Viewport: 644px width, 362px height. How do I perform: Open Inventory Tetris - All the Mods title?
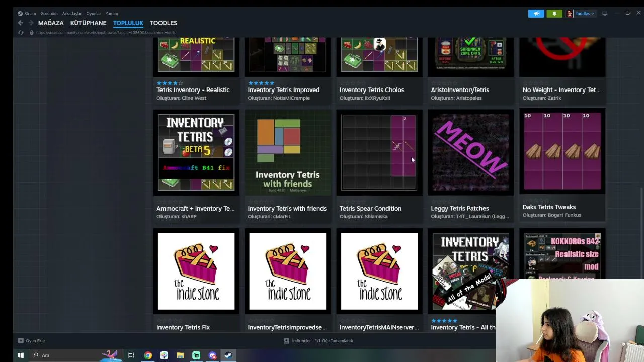click(x=463, y=328)
